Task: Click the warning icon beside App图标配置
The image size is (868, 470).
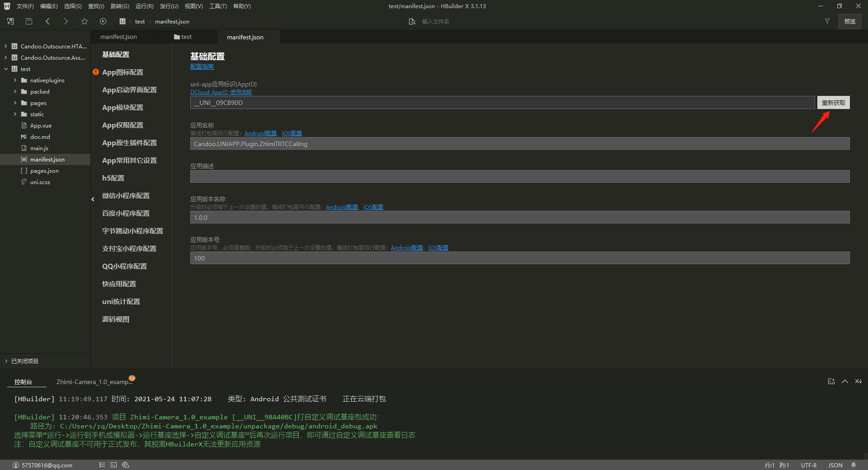Action: 96,72
